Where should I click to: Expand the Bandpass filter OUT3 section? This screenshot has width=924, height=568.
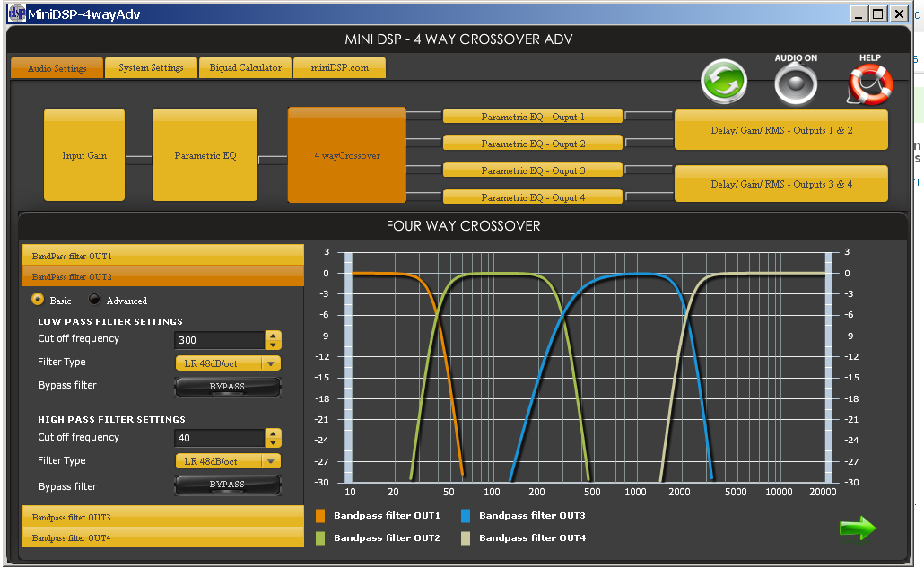[x=163, y=517]
